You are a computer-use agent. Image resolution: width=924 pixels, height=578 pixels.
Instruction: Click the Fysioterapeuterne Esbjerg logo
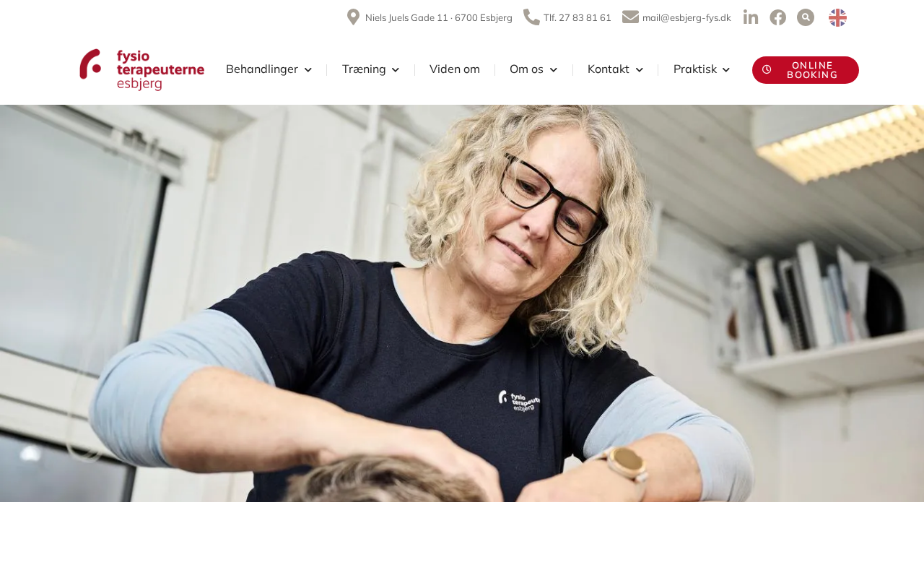pos(142,70)
